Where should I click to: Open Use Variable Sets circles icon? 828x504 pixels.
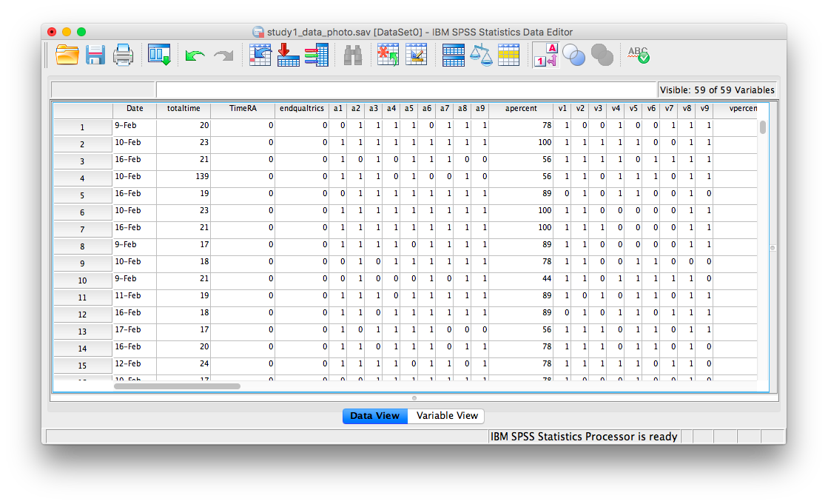574,55
